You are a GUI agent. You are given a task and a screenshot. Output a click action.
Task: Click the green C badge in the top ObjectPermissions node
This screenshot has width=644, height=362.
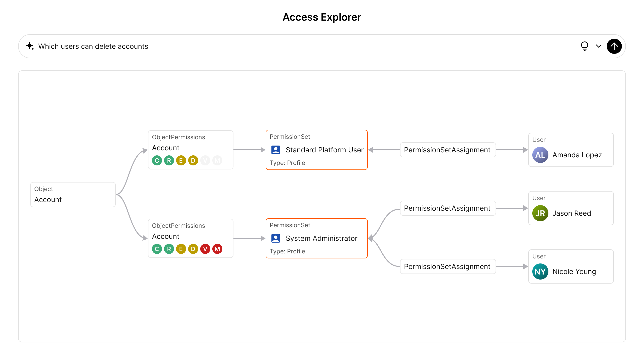157,160
